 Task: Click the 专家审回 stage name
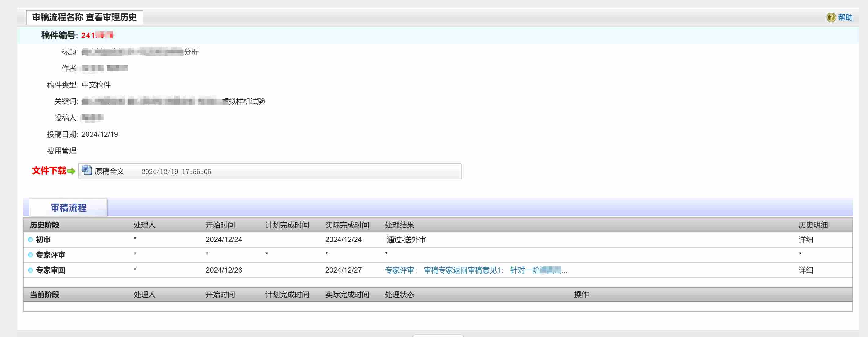(51, 270)
